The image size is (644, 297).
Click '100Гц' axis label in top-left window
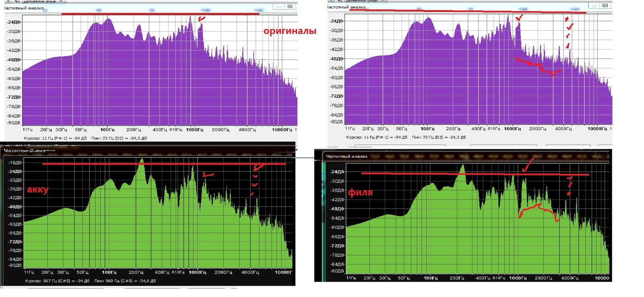107,130
